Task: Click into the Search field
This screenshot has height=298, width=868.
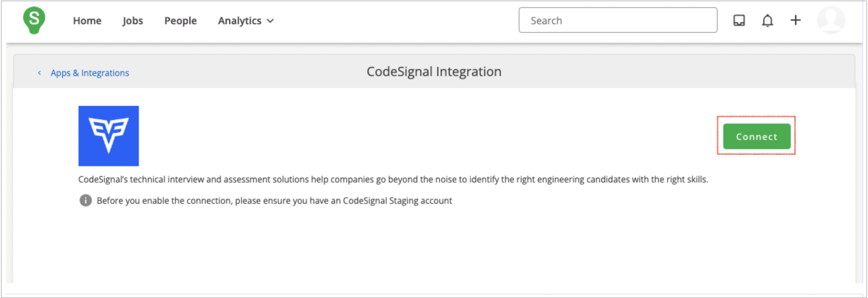Action: coord(618,20)
